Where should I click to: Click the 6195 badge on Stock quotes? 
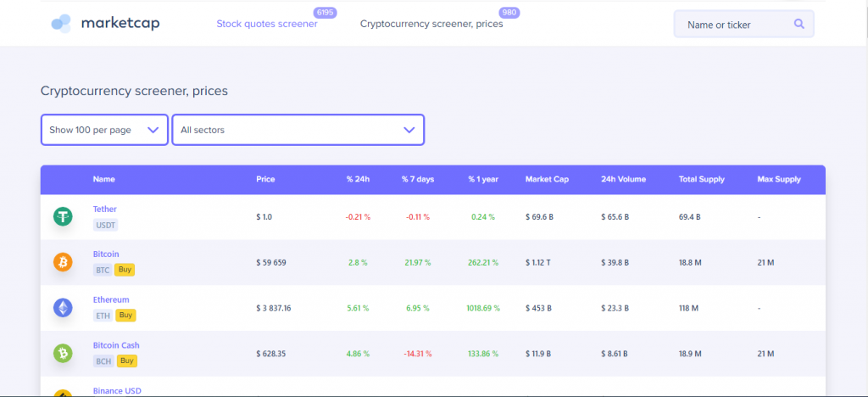click(325, 12)
